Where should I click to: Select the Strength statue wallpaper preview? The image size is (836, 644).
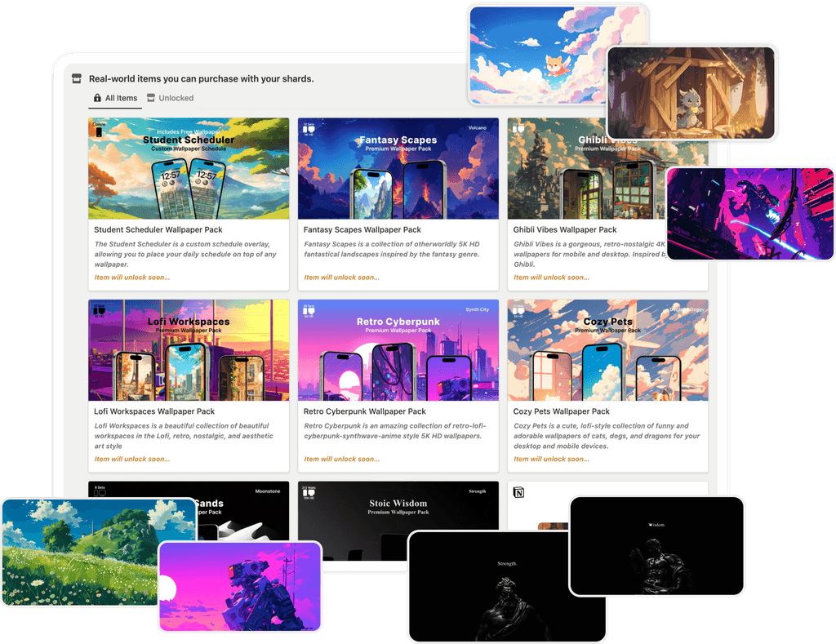pyautogui.click(x=506, y=586)
